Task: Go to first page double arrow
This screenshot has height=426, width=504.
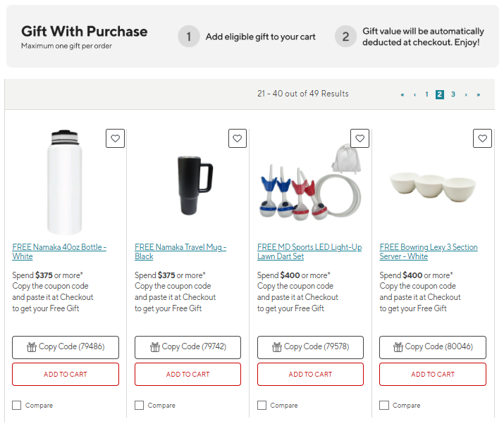Action: pos(402,94)
